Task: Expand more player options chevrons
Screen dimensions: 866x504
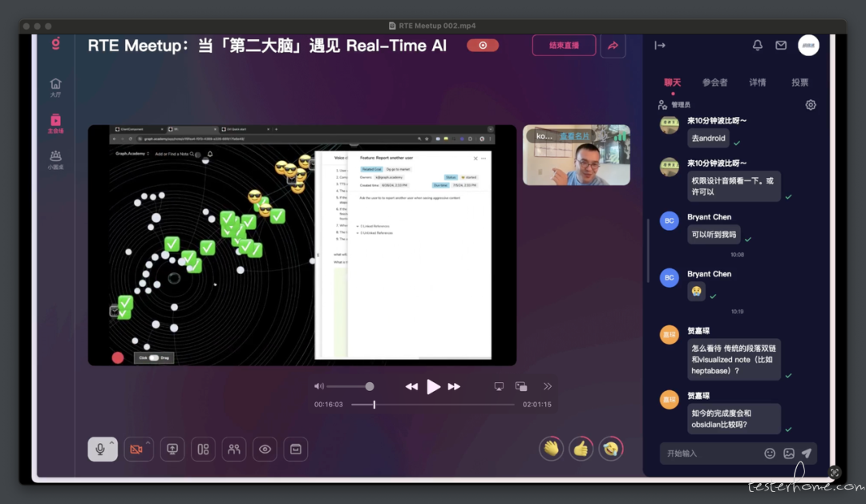Action: pos(548,386)
